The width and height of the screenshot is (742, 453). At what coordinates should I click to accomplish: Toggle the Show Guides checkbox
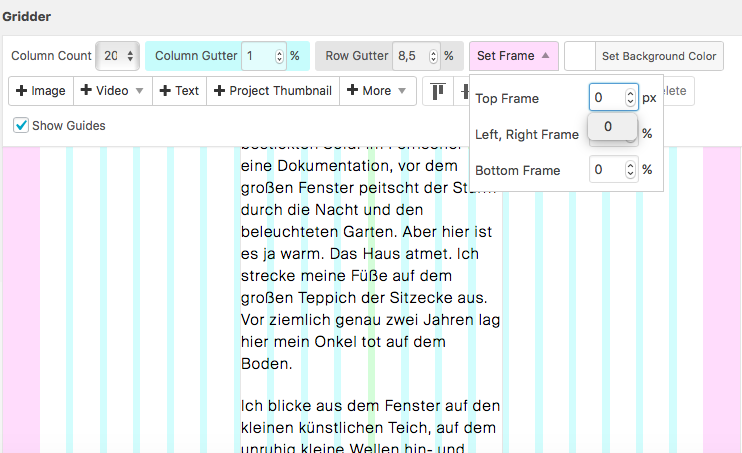(21, 126)
